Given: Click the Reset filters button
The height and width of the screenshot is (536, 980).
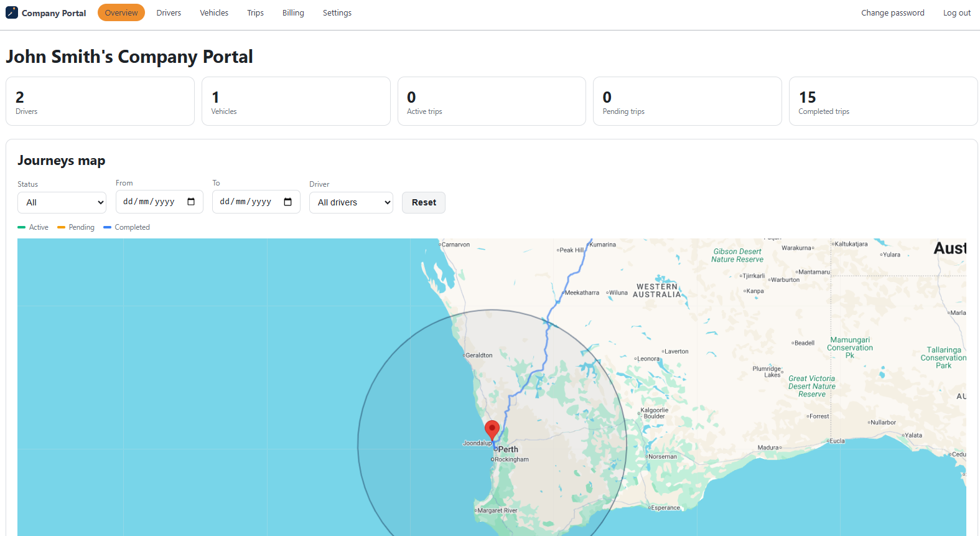Looking at the screenshot, I should coord(424,202).
